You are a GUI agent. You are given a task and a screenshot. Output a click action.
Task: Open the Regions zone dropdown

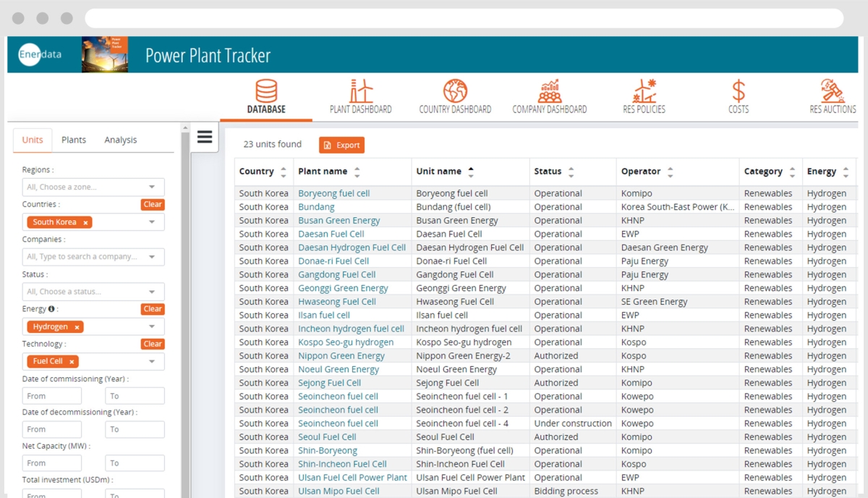point(93,187)
